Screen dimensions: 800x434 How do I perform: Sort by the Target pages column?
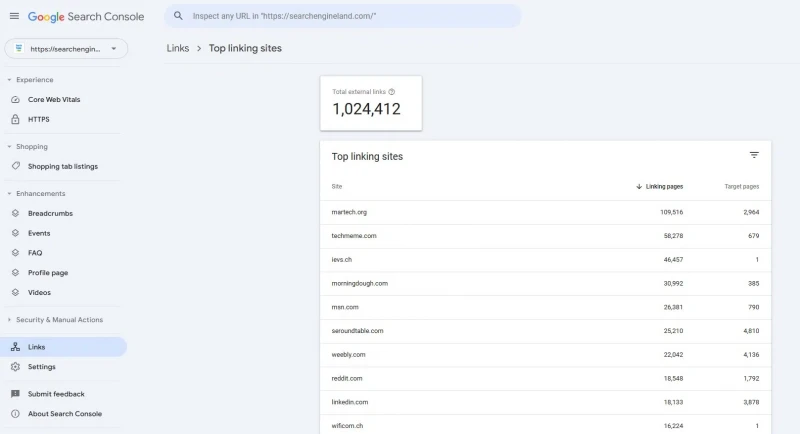click(741, 187)
